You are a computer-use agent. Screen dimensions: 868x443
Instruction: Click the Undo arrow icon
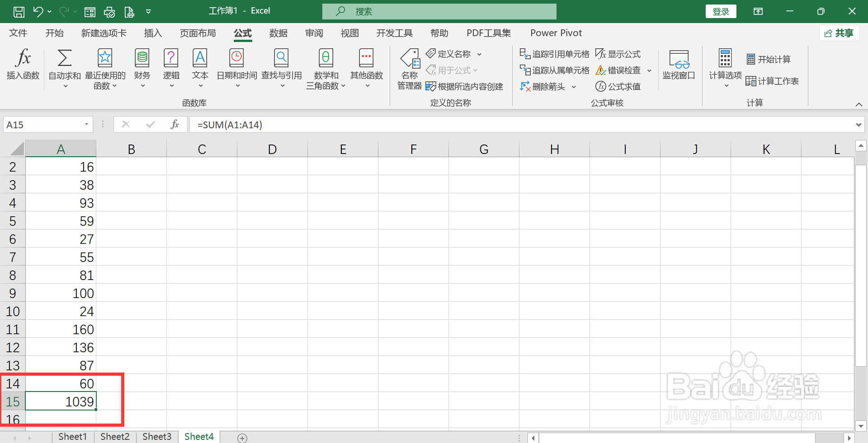click(38, 12)
